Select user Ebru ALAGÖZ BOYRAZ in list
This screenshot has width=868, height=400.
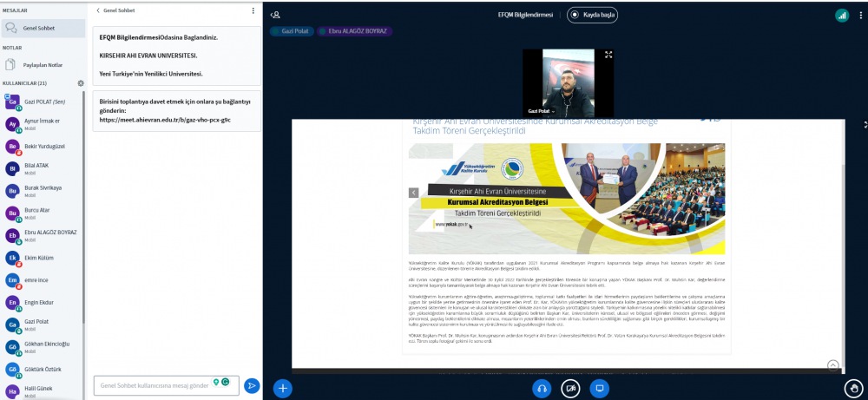tap(43, 236)
